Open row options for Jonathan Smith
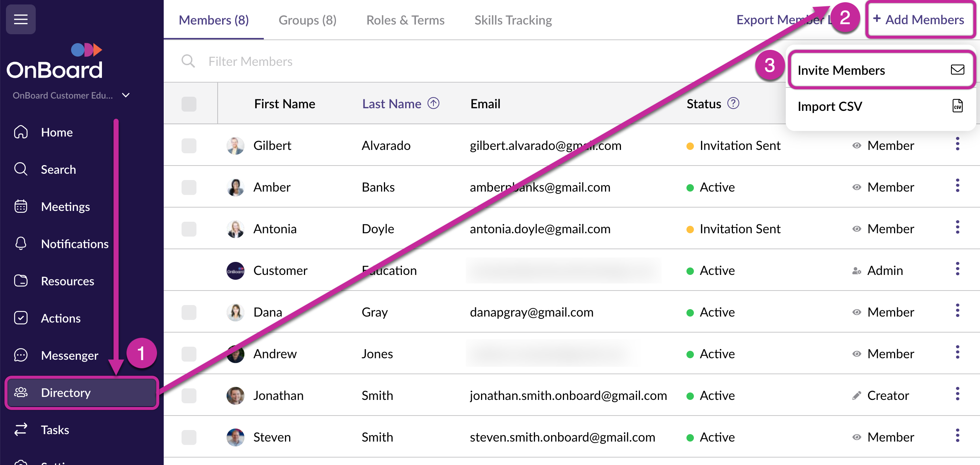The height and width of the screenshot is (465, 980). (x=957, y=395)
